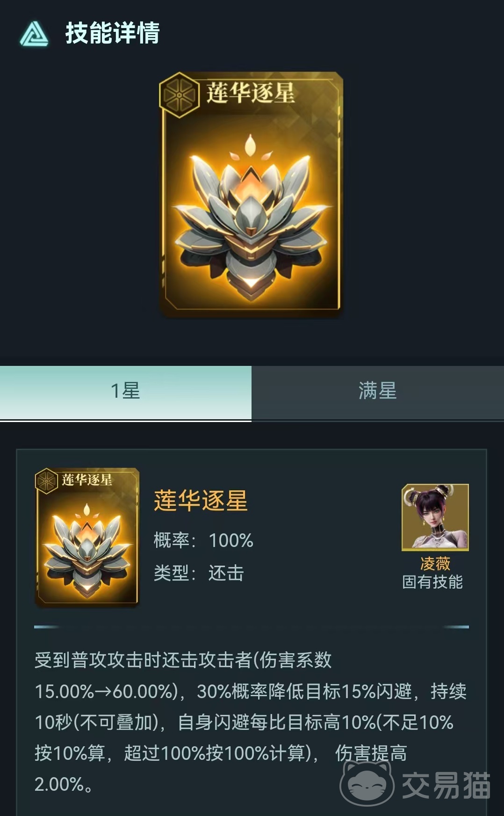
Task: Tap the 固有技能 label under portrait
Action: tap(432, 582)
